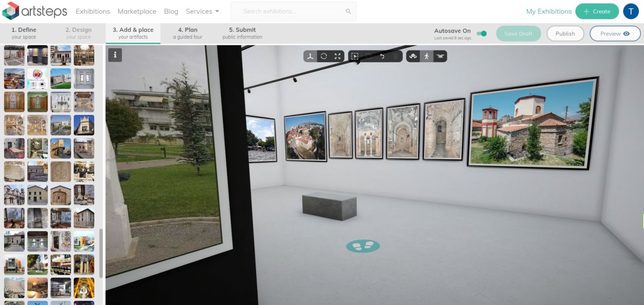This screenshot has height=305, width=644.
Task: Go to step 4 Plan a guided tour
Action: [188, 33]
